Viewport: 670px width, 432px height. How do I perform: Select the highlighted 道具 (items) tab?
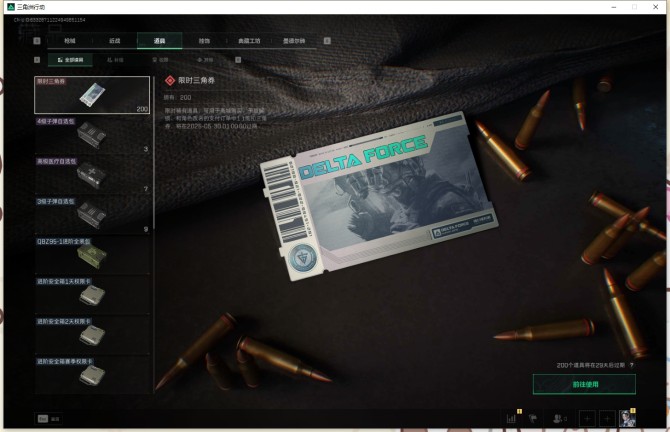coord(159,41)
